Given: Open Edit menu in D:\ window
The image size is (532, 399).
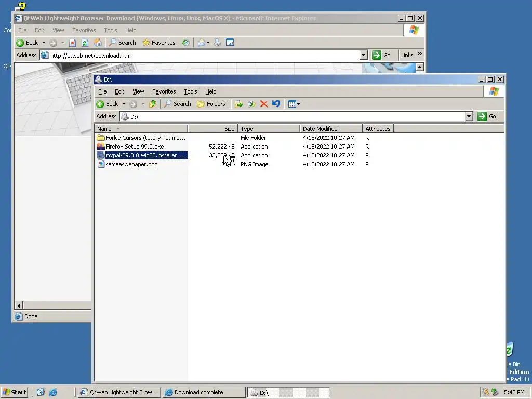Looking at the screenshot, I should (119, 91).
